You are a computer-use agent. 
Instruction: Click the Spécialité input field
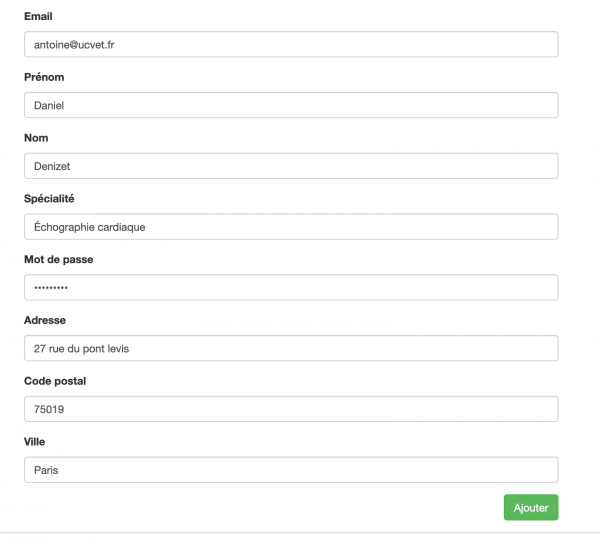point(290,227)
